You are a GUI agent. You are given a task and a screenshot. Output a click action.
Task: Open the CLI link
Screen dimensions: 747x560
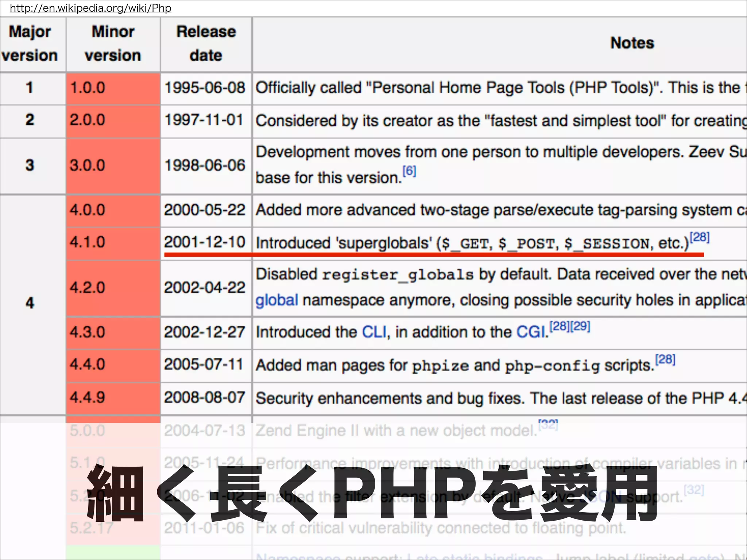[373, 332]
